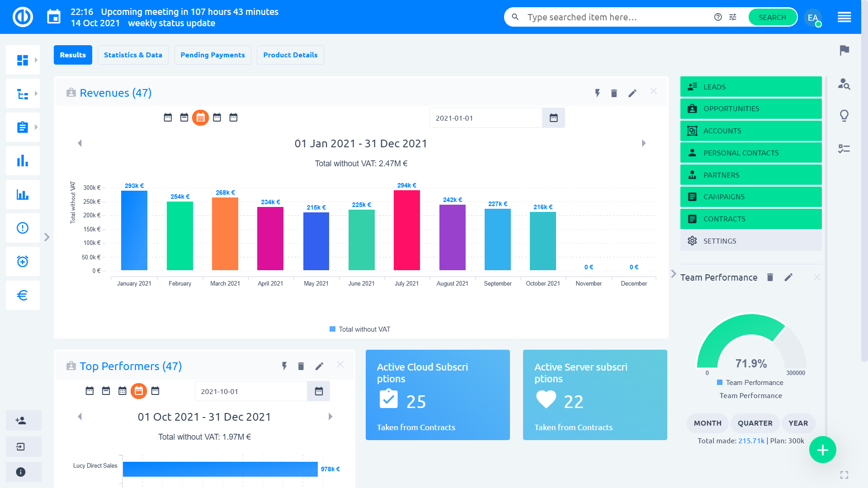Image resolution: width=868 pixels, height=488 pixels.
Task: Click the alerts exclamation icon in left sidebar
Action: click(23, 228)
